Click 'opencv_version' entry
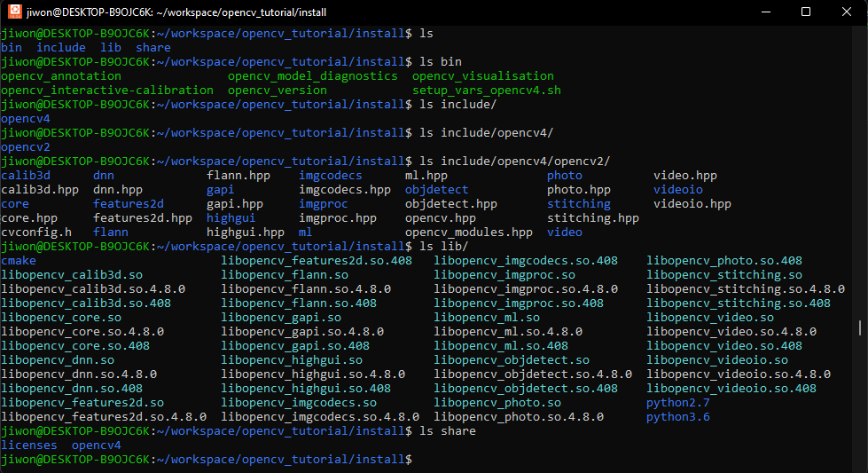 click(278, 91)
